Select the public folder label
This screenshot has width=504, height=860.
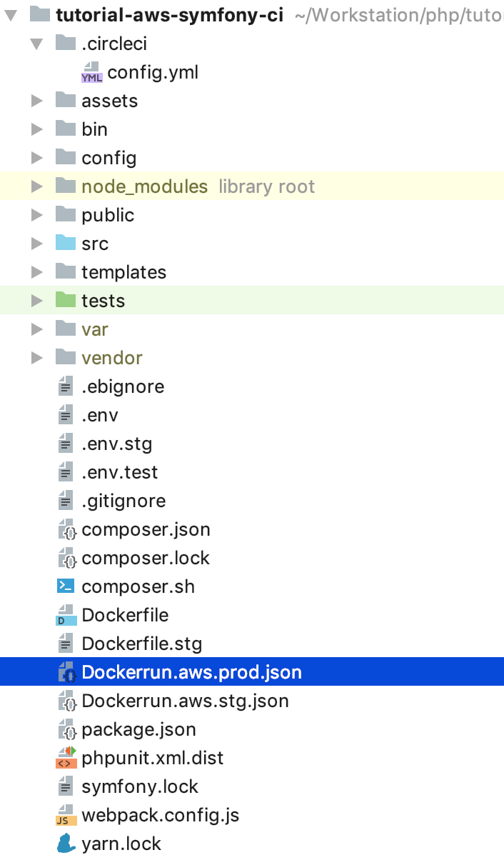tap(108, 215)
